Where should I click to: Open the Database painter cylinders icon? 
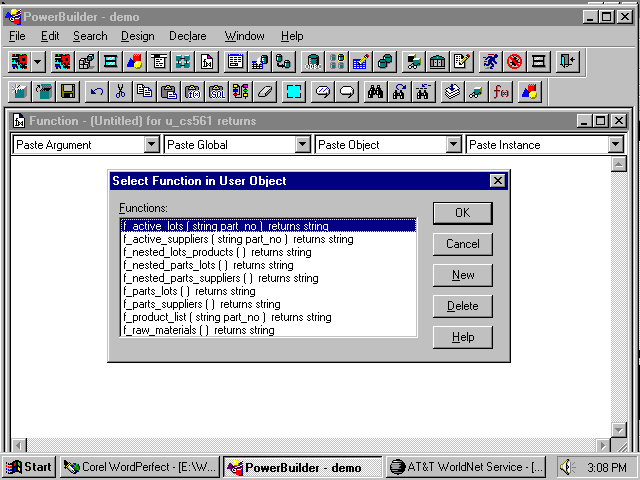coord(385,62)
